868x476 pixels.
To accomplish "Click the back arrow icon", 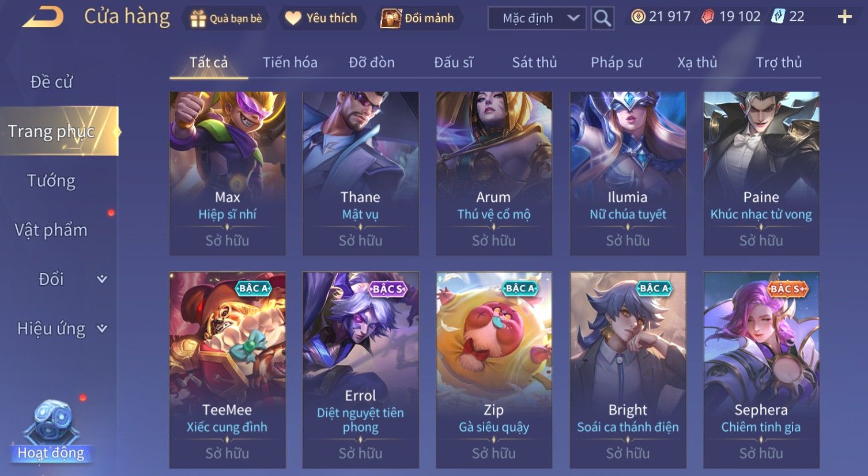I will point(43,17).
